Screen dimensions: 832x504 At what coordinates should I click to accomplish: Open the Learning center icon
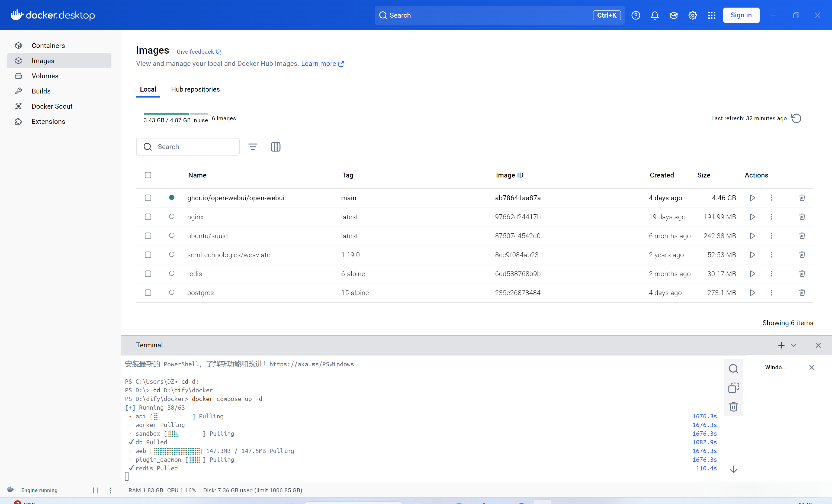point(673,15)
